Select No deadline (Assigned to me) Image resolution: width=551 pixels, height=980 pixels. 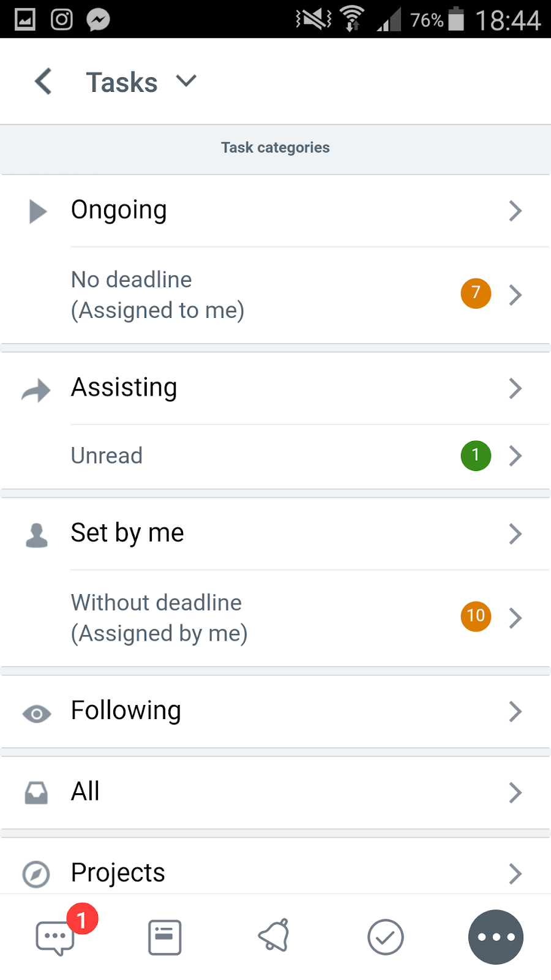click(x=310, y=295)
